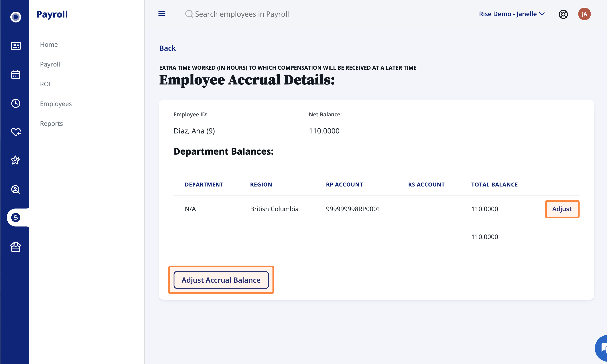The width and height of the screenshot is (607, 364).
Task: Open Employees menu item
Action: [x=56, y=104]
